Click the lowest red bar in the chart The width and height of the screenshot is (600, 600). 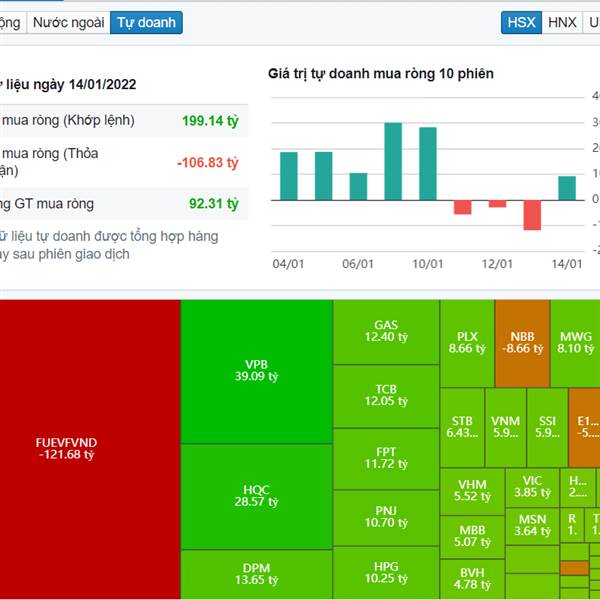(532, 215)
